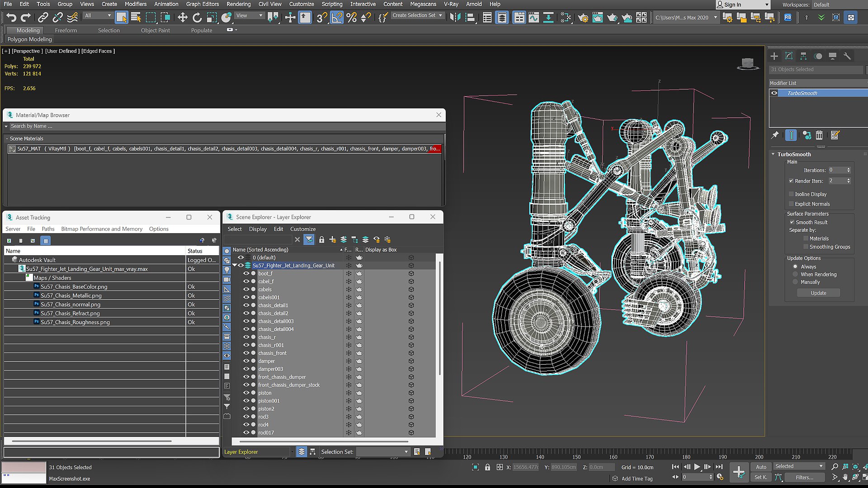Uncheck Render Iters checkbox
Viewport: 868px width, 488px height.
(x=791, y=181)
